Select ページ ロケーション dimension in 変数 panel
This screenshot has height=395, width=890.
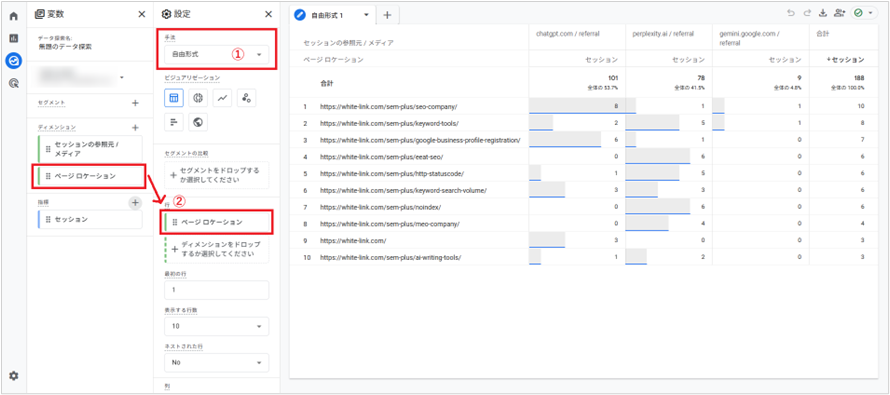click(90, 177)
